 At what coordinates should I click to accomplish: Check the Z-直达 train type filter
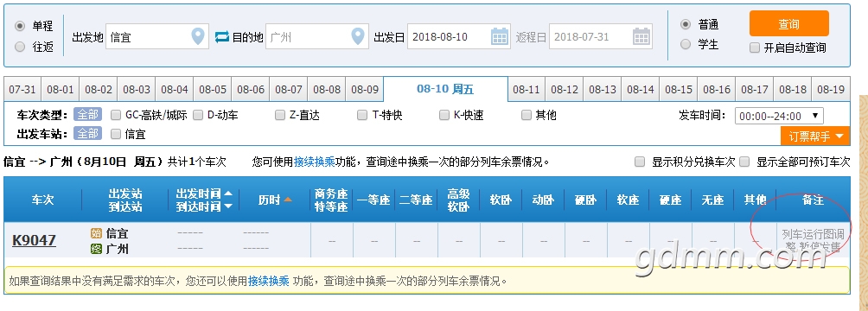[x=279, y=115]
